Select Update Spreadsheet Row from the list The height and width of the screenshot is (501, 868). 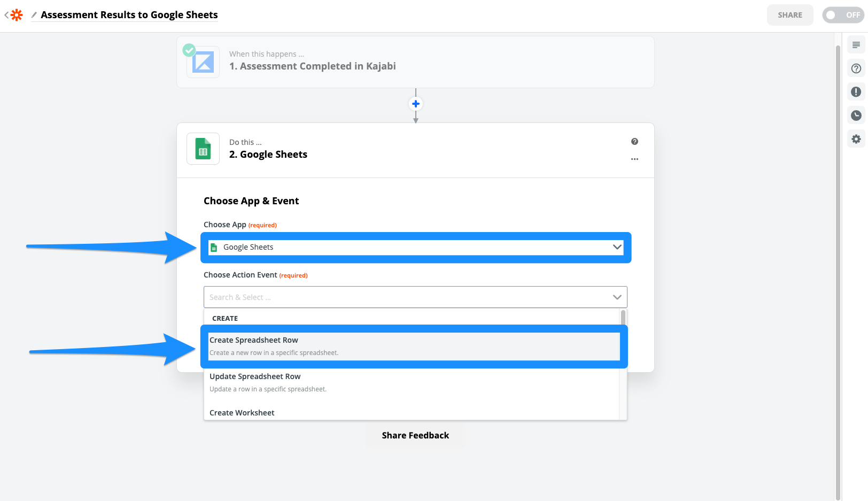[414, 381]
